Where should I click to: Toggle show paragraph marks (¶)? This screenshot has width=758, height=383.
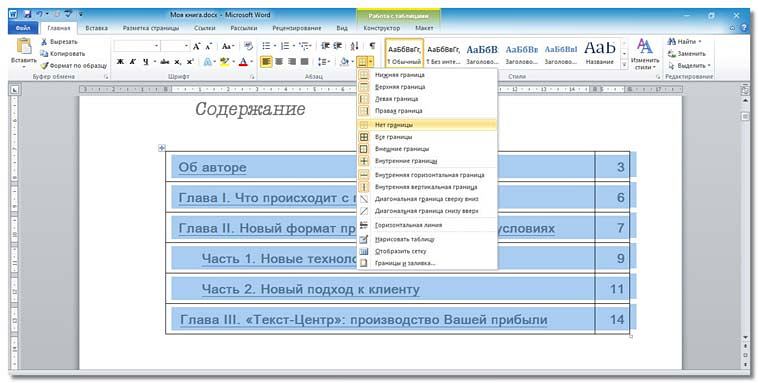click(x=372, y=46)
